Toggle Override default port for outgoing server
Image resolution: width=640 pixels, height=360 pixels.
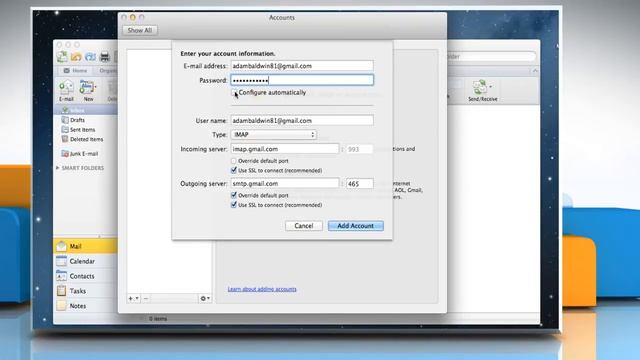(x=233, y=195)
